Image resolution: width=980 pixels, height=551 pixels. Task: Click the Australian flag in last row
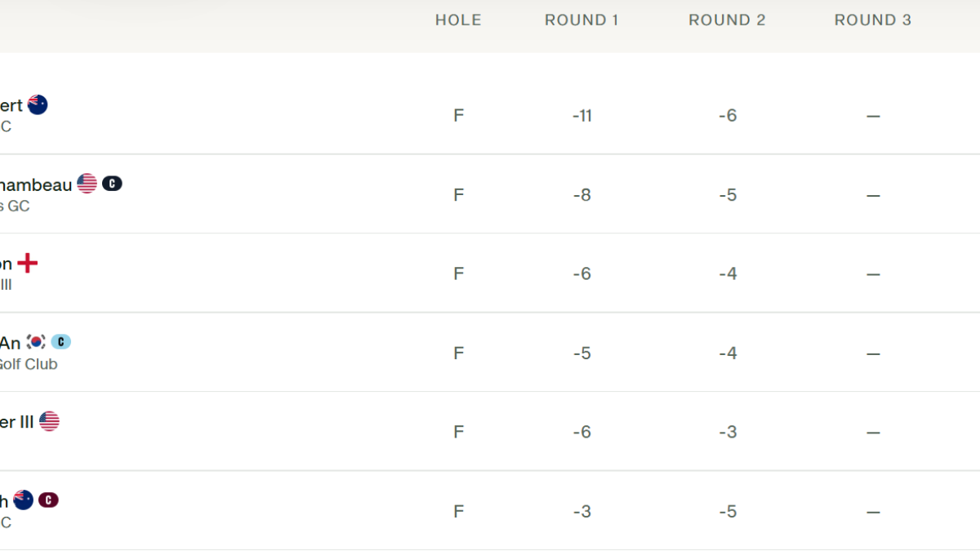[24, 500]
